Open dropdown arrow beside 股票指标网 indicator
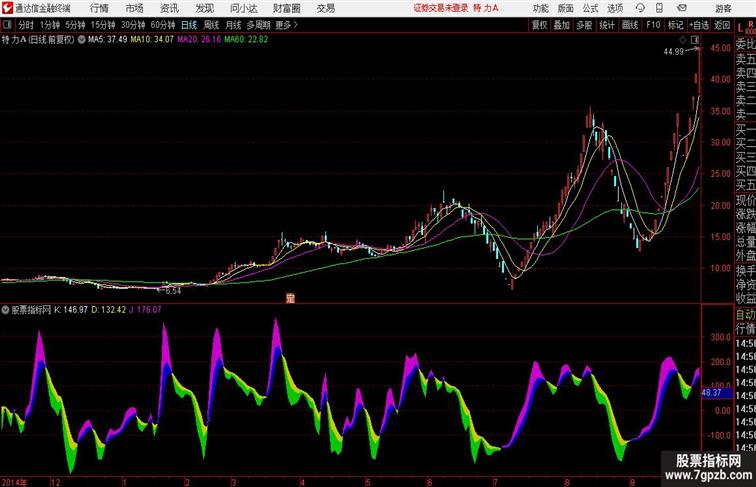 click(x=5, y=310)
